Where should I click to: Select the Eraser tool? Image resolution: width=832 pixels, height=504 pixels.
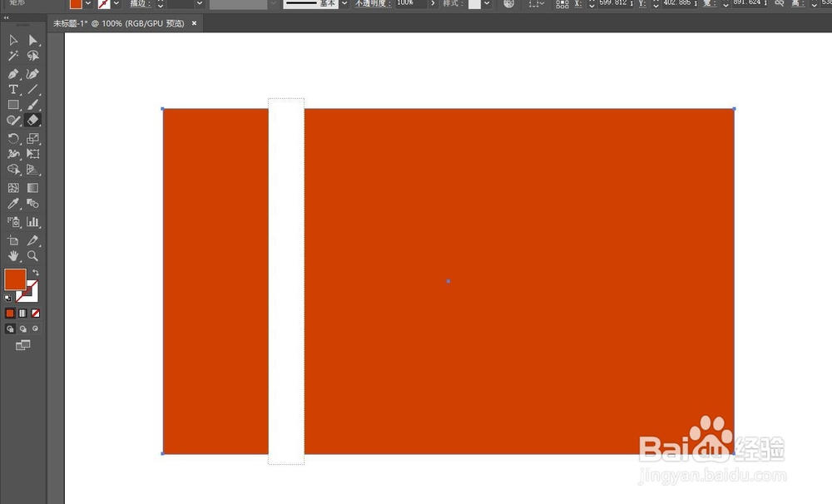click(33, 121)
